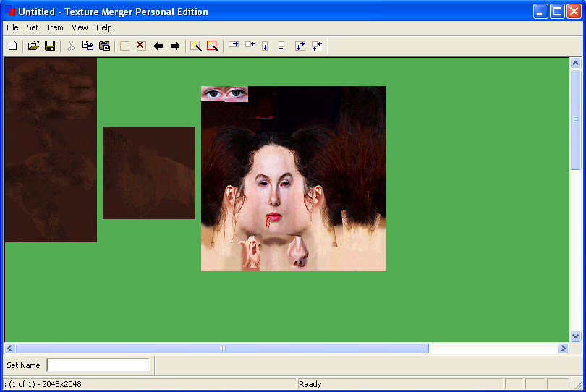Click the New file icon
The image size is (586, 392).
coord(13,46)
